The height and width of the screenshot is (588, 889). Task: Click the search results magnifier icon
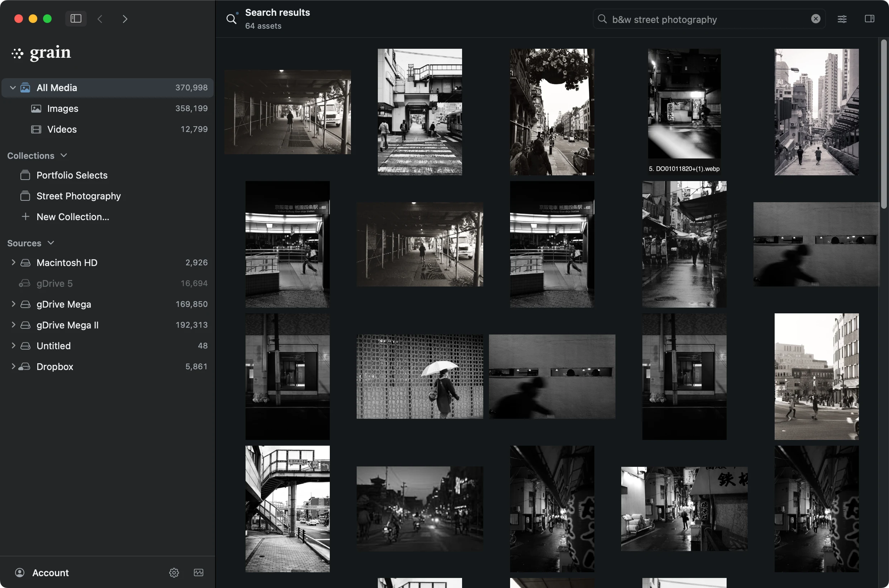point(232,19)
